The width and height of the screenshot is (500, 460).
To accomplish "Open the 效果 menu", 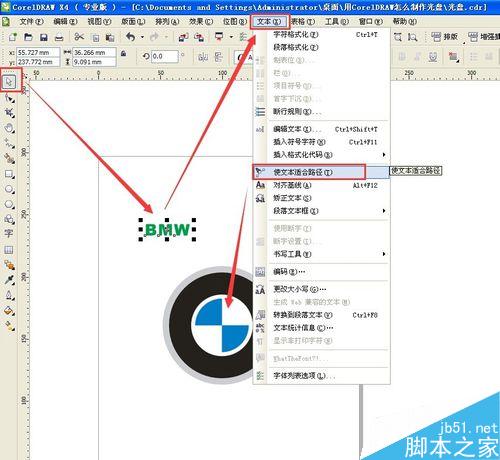I will pos(201,22).
